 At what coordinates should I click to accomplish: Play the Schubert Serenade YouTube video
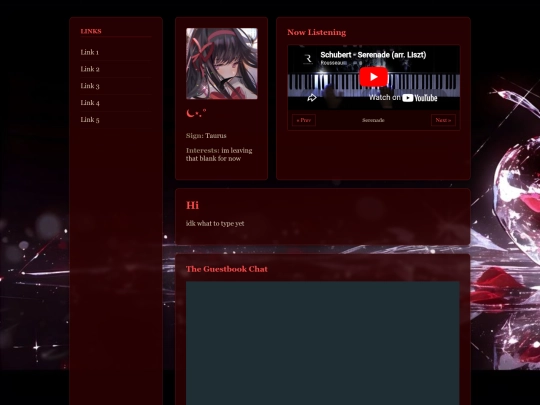click(374, 77)
